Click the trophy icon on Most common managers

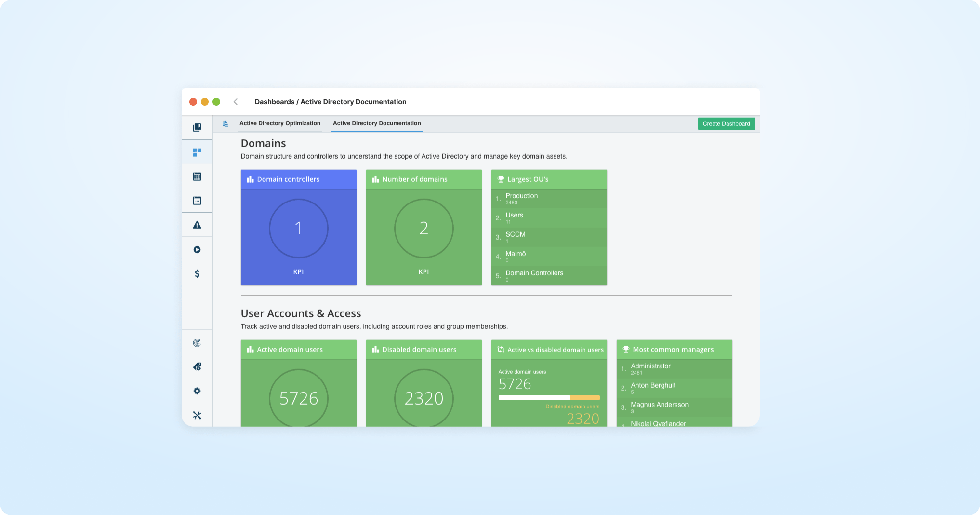pyautogui.click(x=626, y=350)
